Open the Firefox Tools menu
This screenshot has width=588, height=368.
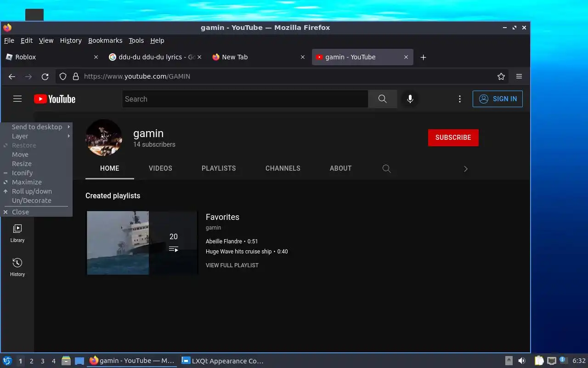(136, 40)
